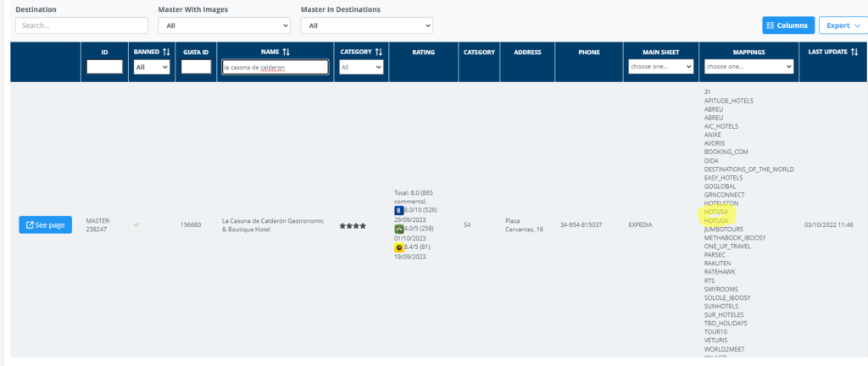Click the TripAdvisor rating icon
This screenshot has height=366, width=868.
399,229
